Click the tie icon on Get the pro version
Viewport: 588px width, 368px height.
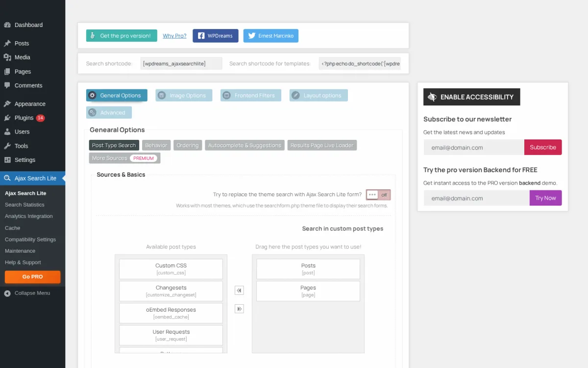[93, 36]
